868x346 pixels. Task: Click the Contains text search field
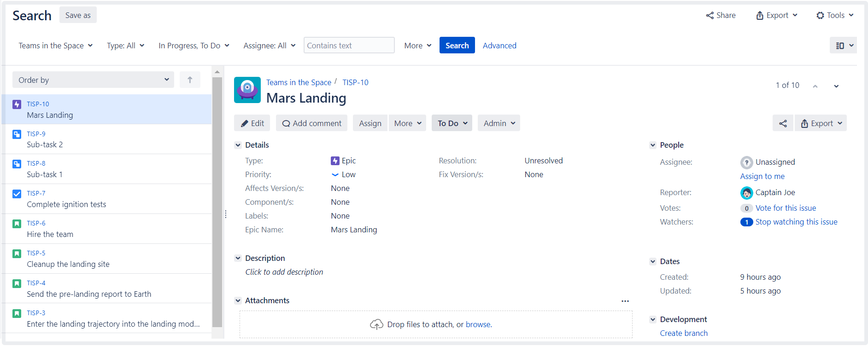[x=349, y=46]
